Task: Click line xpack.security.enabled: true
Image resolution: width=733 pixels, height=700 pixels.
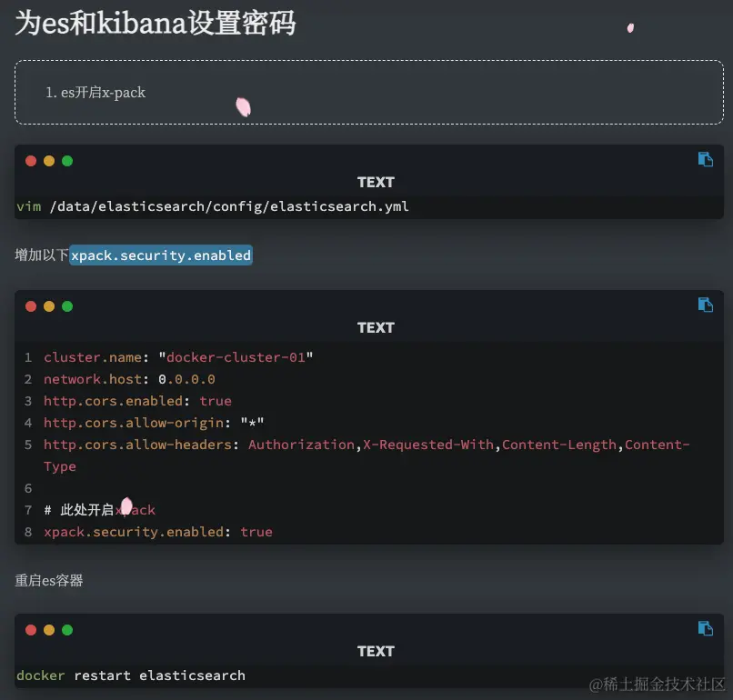Action: (x=158, y=532)
